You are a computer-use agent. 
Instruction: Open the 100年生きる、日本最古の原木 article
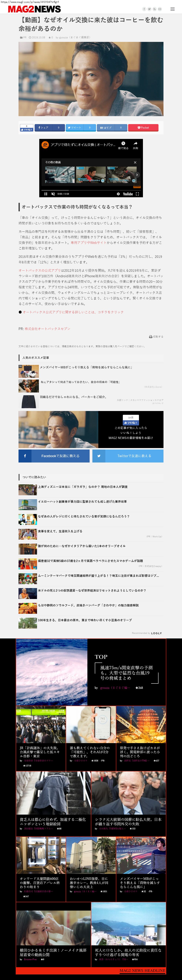(85, 620)
